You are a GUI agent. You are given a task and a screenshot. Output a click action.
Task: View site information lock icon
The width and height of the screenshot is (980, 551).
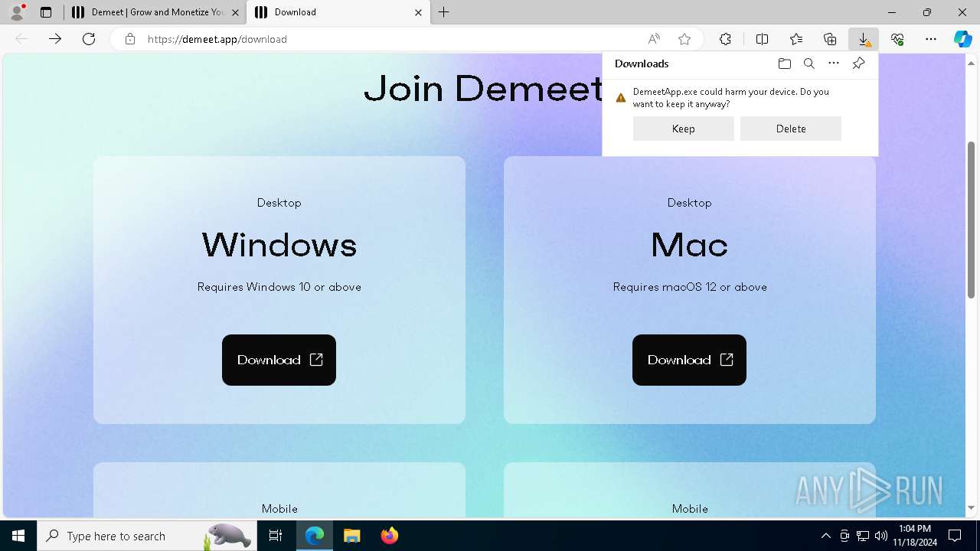pyautogui.click(x=130, y=39)
